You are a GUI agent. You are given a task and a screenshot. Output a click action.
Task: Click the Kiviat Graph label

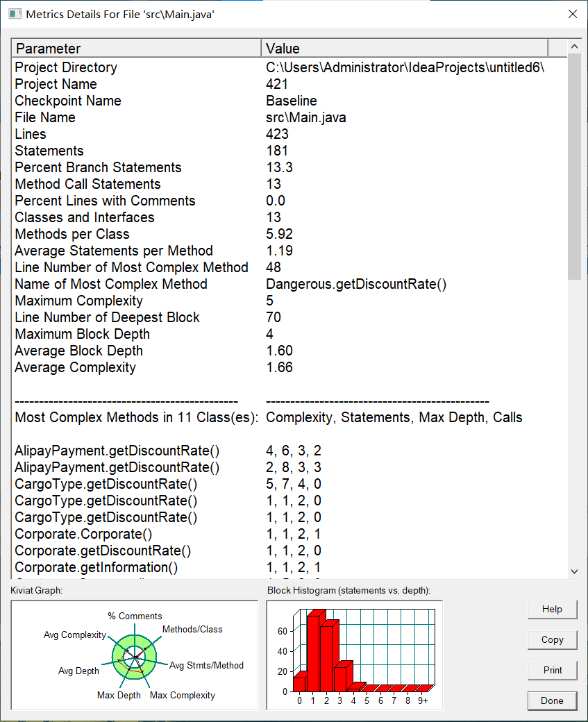click(36, 590)
